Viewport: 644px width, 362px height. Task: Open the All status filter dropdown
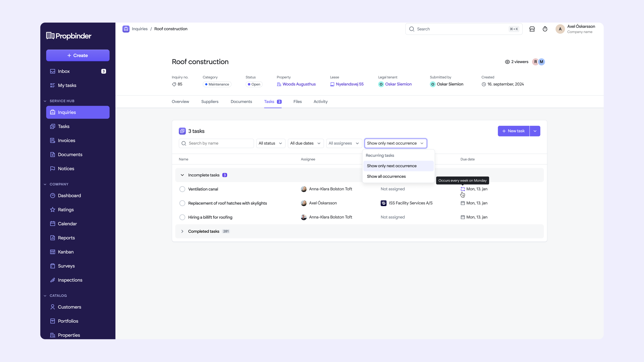(x=270, y=143)
